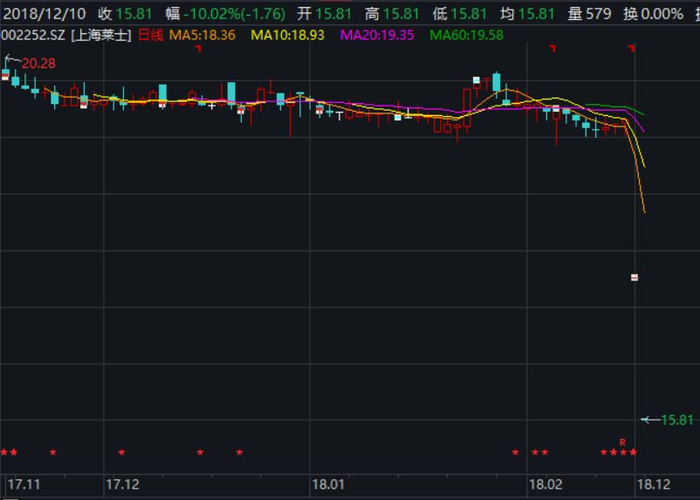Click the red flag marker above 20.28
Viewport: 700px width, 500px height.
[x=198, y=48]
